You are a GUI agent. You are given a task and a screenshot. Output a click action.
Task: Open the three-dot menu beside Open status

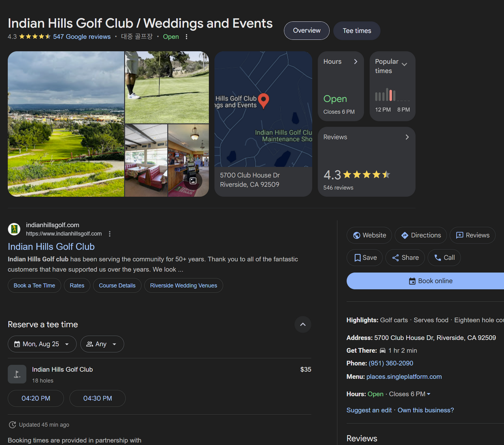point(187,37)
